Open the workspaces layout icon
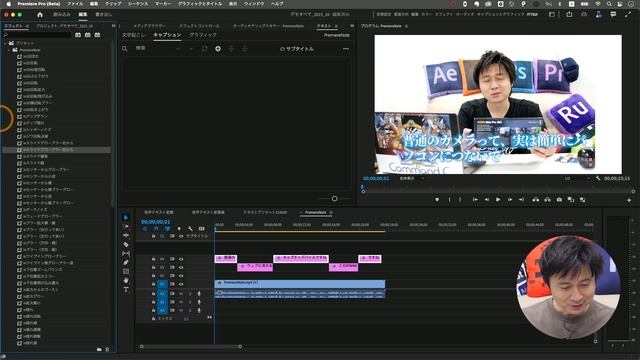 tap(552, 14)
